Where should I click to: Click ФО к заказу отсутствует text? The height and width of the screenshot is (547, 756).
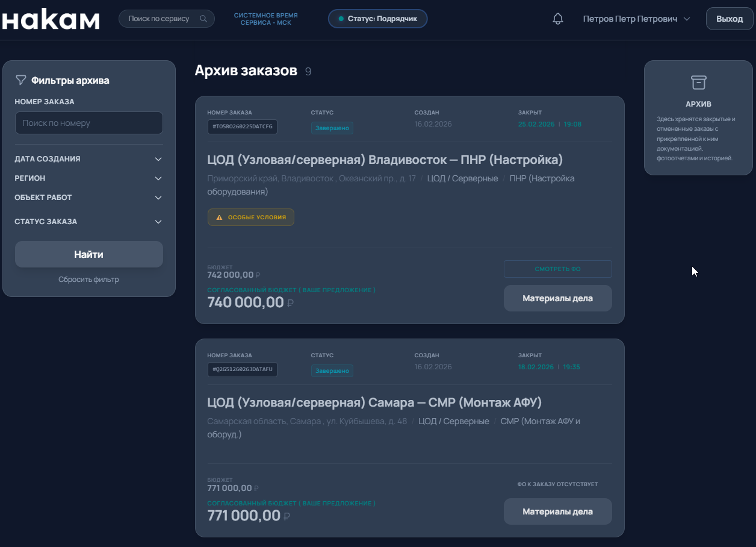[557, 484]
